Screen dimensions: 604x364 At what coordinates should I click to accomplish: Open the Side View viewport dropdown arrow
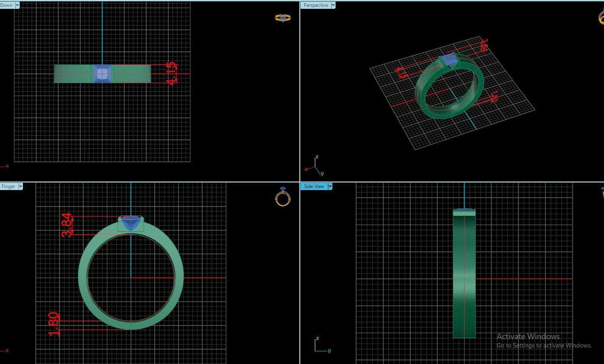pyautogui.click(x=330, y=186)
